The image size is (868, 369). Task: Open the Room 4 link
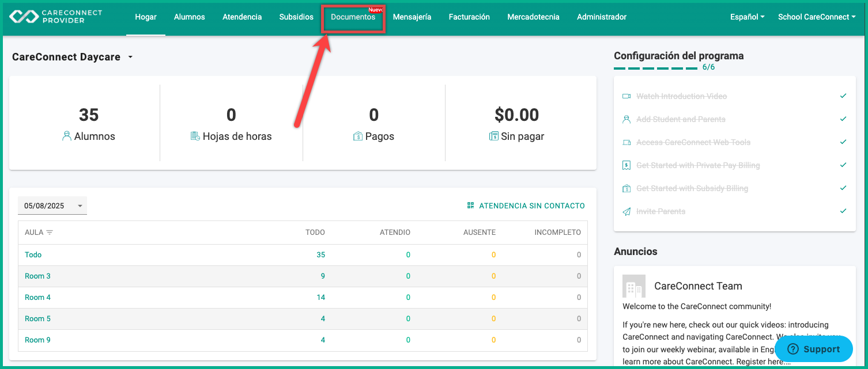click(37, 297)
